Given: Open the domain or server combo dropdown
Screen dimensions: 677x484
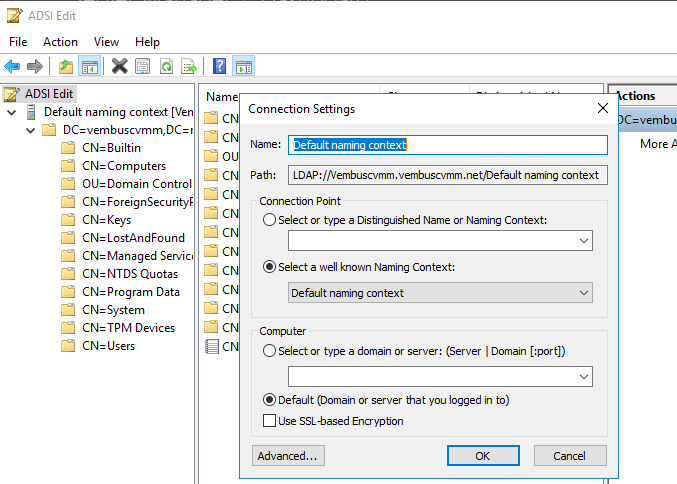Looking at the screenshot, I should point(583,376).
